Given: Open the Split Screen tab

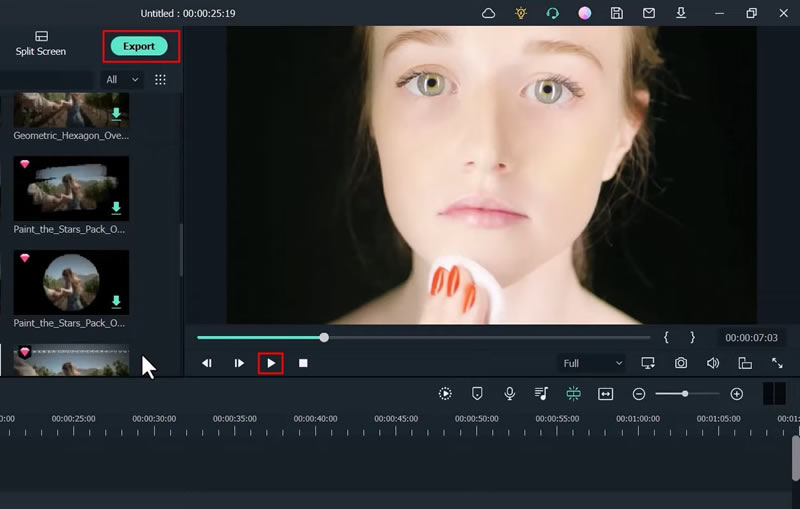Looking at the screenshot, I should (x=41, y=43).
